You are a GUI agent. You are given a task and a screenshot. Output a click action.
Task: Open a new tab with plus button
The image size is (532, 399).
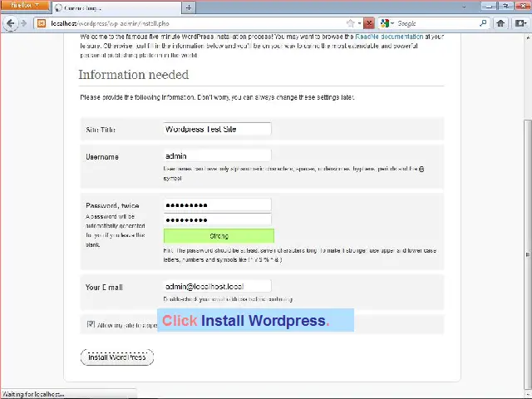click(x=189, y=7)
